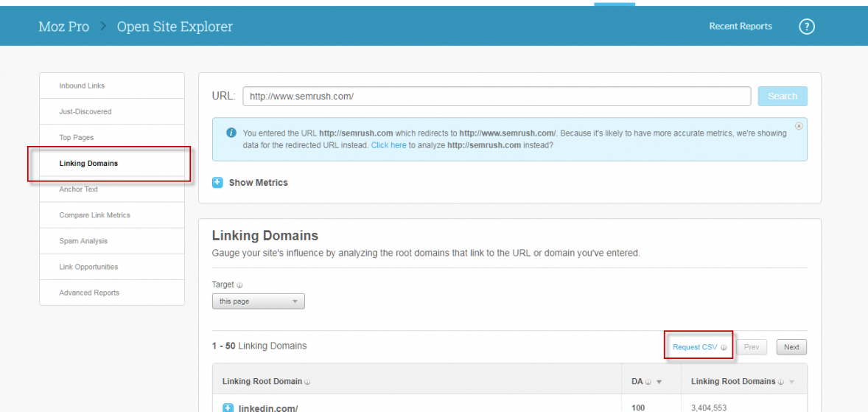This screenshot has height=412, width=868.
Task: Sort by Linking Root Domains column arrow
Action: tap(792, 382)
